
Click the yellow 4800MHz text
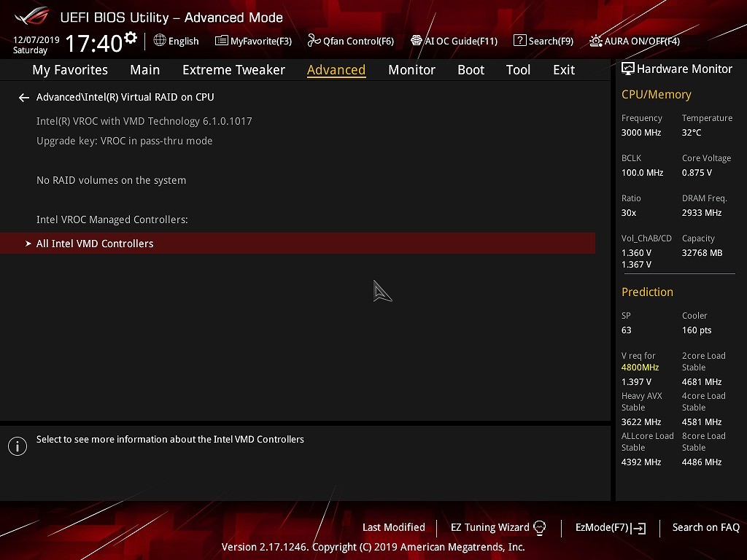click(640, 367)
